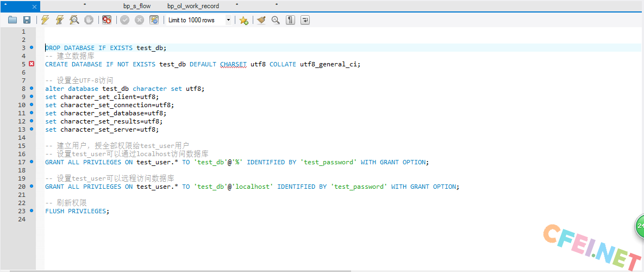Close the active query tab
The height and width of the screenshot is (272, 644).
click(34, 7)
